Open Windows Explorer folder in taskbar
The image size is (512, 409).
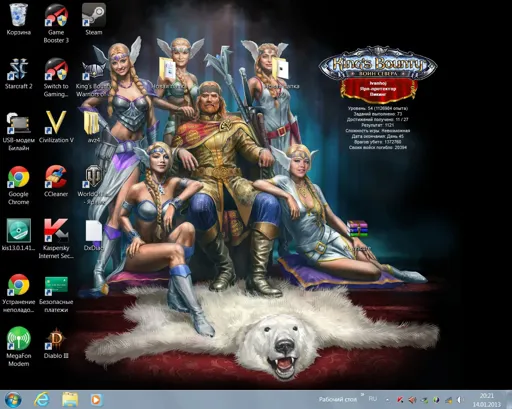70,400
